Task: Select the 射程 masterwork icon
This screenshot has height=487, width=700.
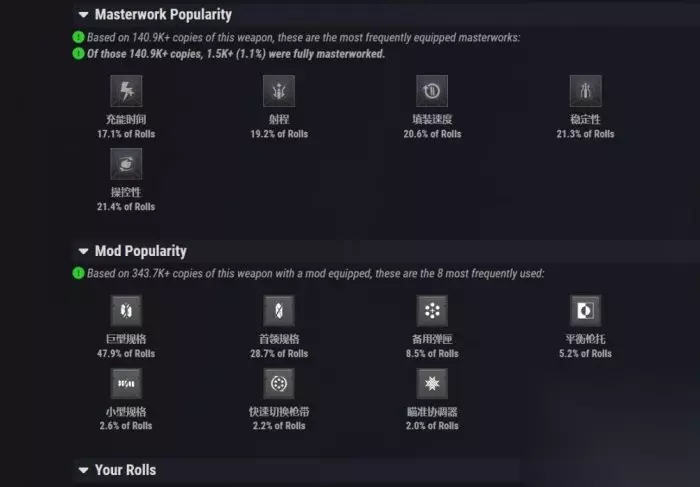Action: click(279, 92)
